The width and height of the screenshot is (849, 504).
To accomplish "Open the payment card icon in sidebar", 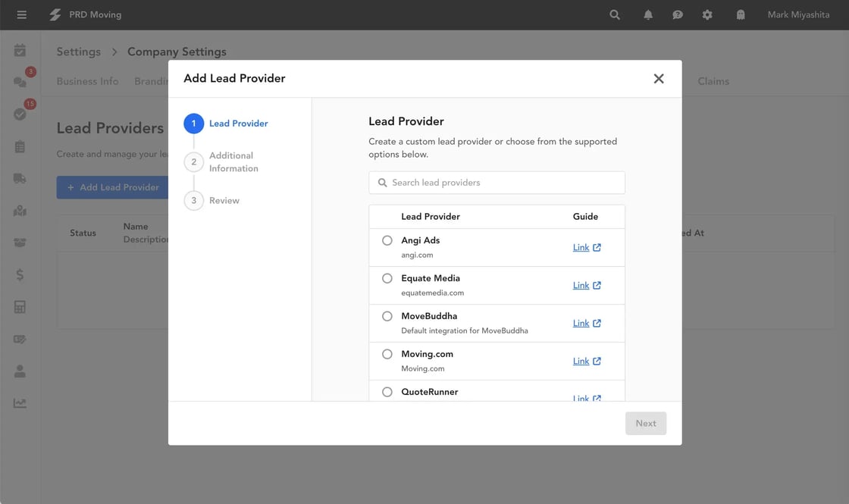I will pos(20,340).
